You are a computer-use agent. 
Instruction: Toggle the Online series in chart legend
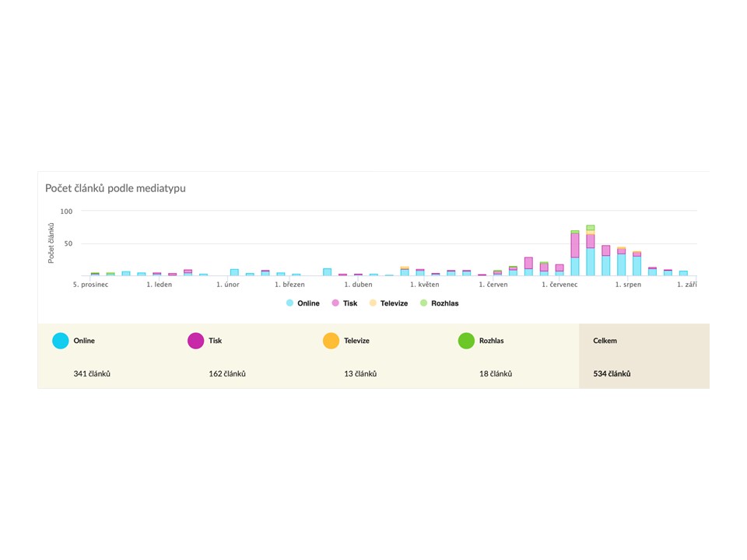pyautogui.click(x=303, y=303)
